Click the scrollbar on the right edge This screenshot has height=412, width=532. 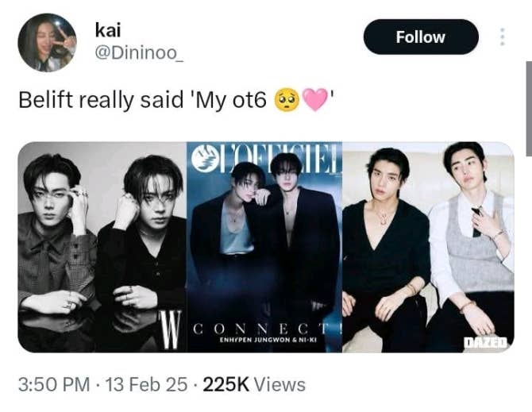(529, 109)
